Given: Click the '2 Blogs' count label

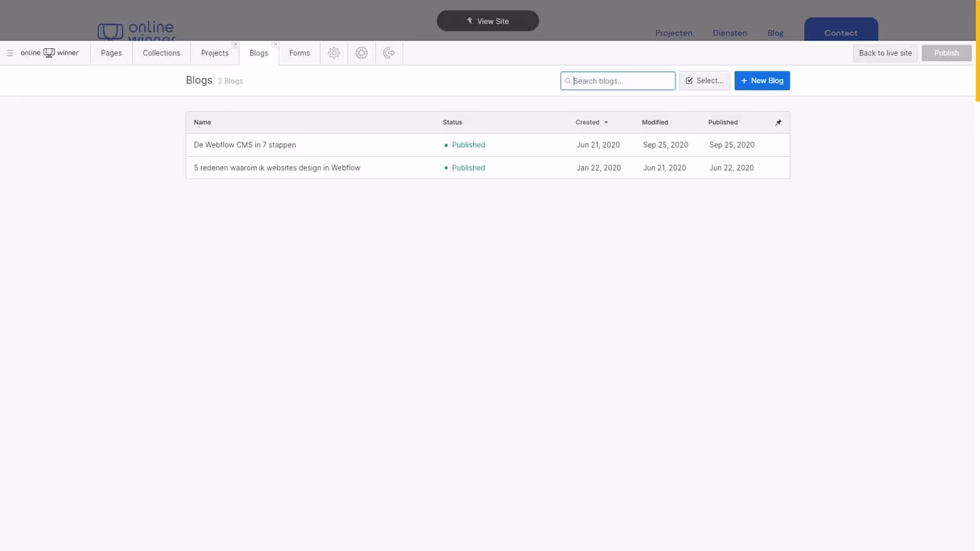Looking at the screenshot, I should (231, 81).
